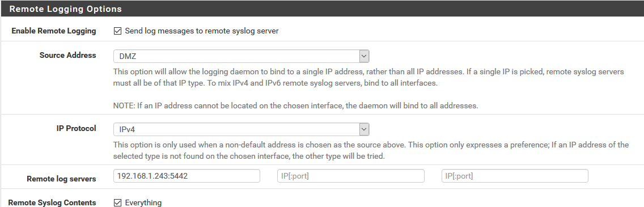Click the Remote Logging Options panel header
644x207 pixels.
(x=322, y=9)
